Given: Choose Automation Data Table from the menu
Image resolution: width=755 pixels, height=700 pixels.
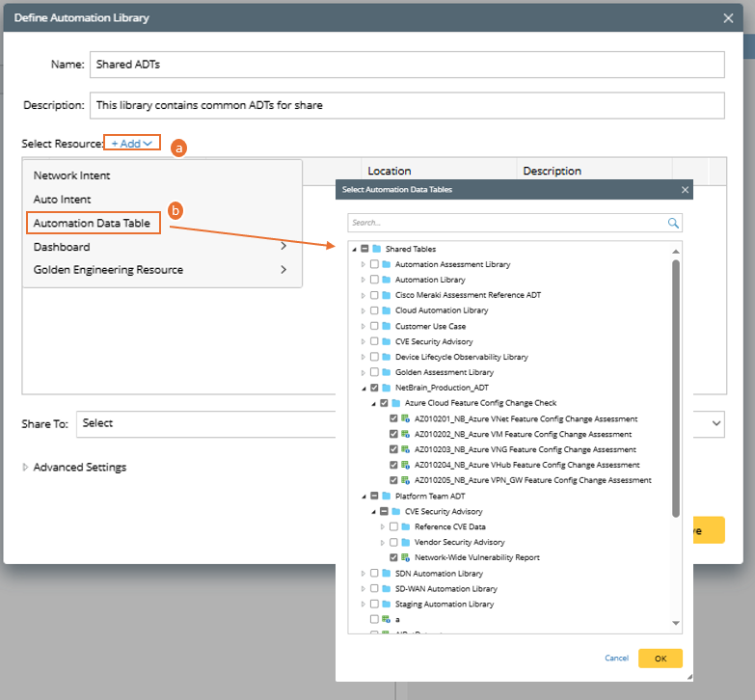Looking at the screenshot, I should point(92,224).
